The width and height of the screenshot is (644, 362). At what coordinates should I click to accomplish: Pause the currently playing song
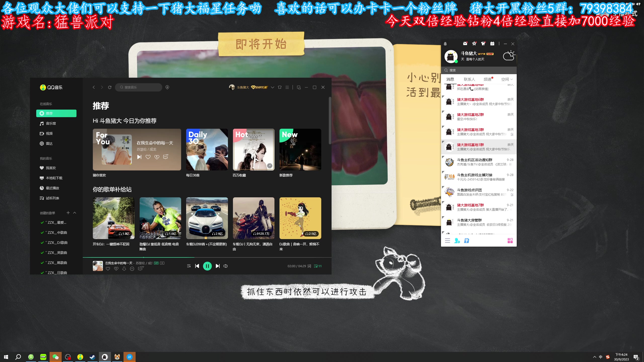[x=207, y=266]
